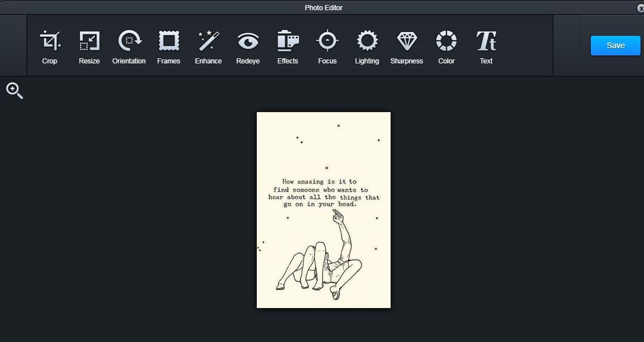Open the Lighting sun icon
The image size is (644, 342).
coord(367,41)
